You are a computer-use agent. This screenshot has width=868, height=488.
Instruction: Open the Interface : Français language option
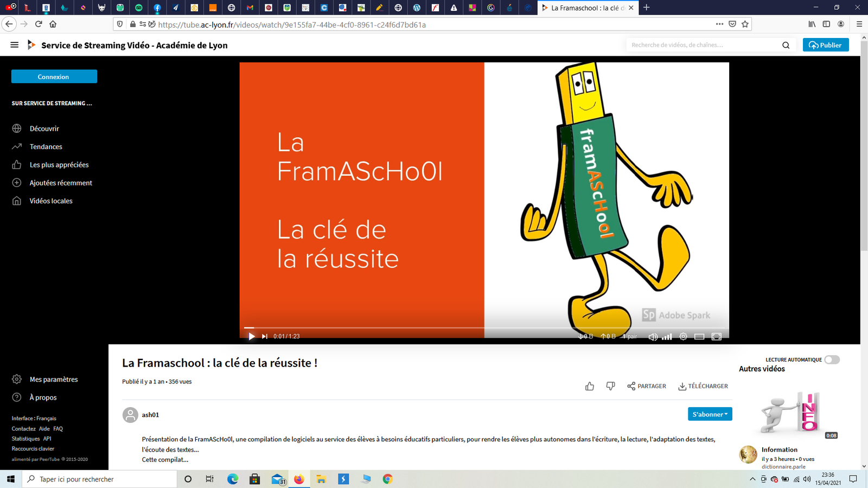tap(34, 418)
